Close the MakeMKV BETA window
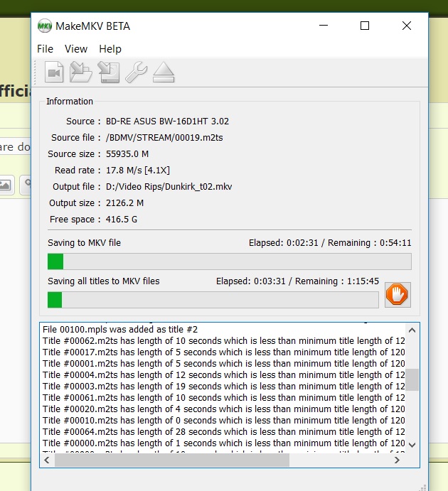Screen dimensions: 448x491 tap(407, 26)
